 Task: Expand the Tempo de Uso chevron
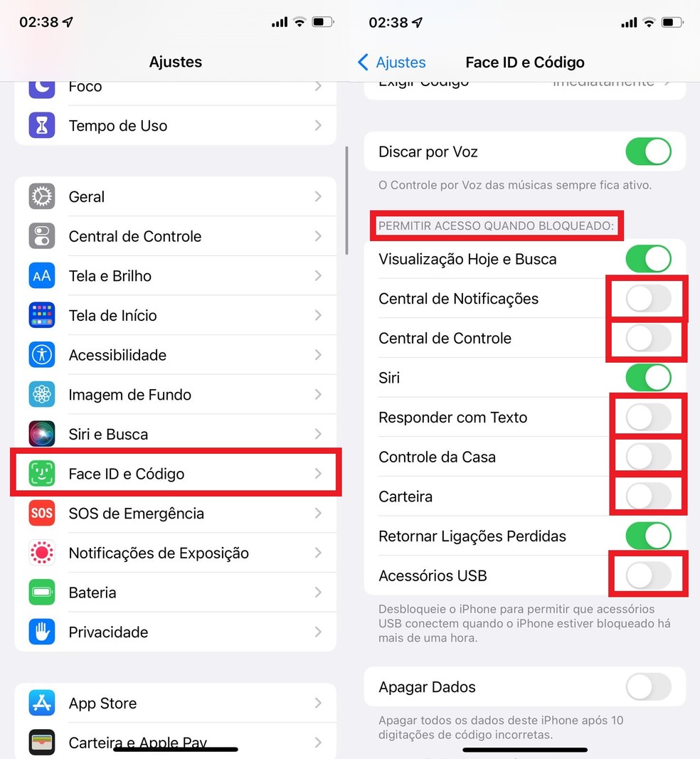[x=318, y=125]
